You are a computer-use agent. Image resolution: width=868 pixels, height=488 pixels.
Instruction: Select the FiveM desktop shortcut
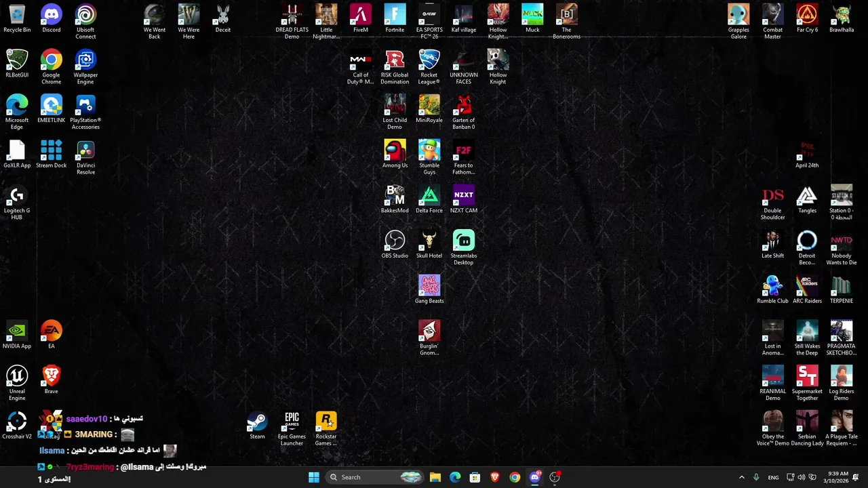(361, 19)
